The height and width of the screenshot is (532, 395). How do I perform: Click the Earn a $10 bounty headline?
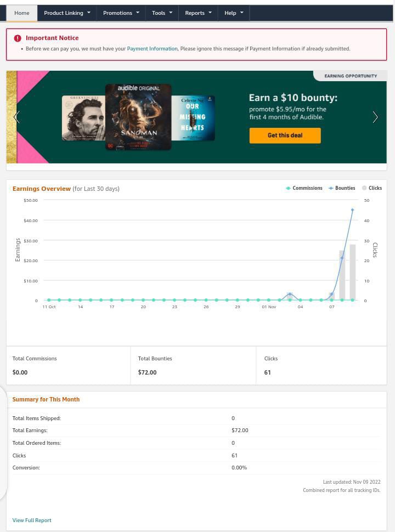[x=293, y=98]
